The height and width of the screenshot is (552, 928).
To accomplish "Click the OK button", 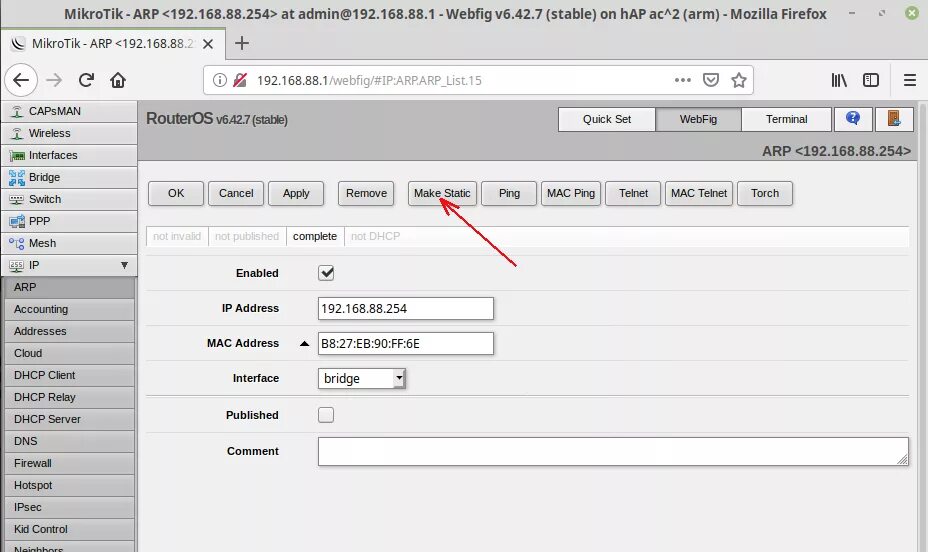I will (x=176, y=193).
